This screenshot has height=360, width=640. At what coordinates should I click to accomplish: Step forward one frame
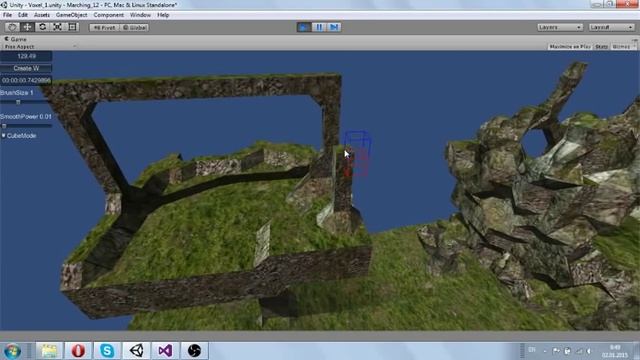(x=334, y=27)
